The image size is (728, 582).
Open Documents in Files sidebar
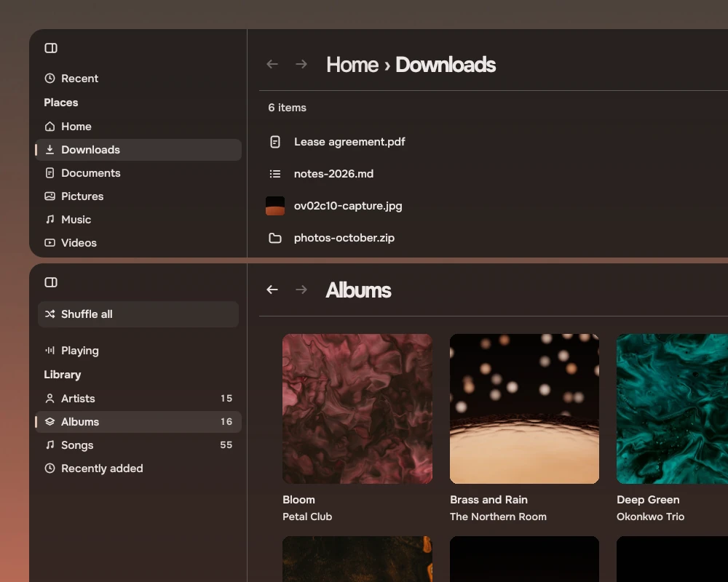pyautogui.click(x=138, y=172)
